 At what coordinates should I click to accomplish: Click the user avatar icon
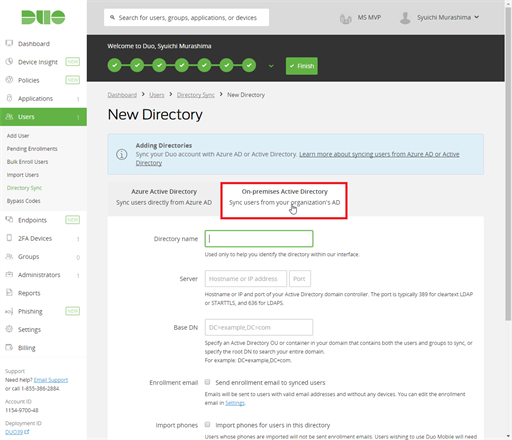click(405, 18)
